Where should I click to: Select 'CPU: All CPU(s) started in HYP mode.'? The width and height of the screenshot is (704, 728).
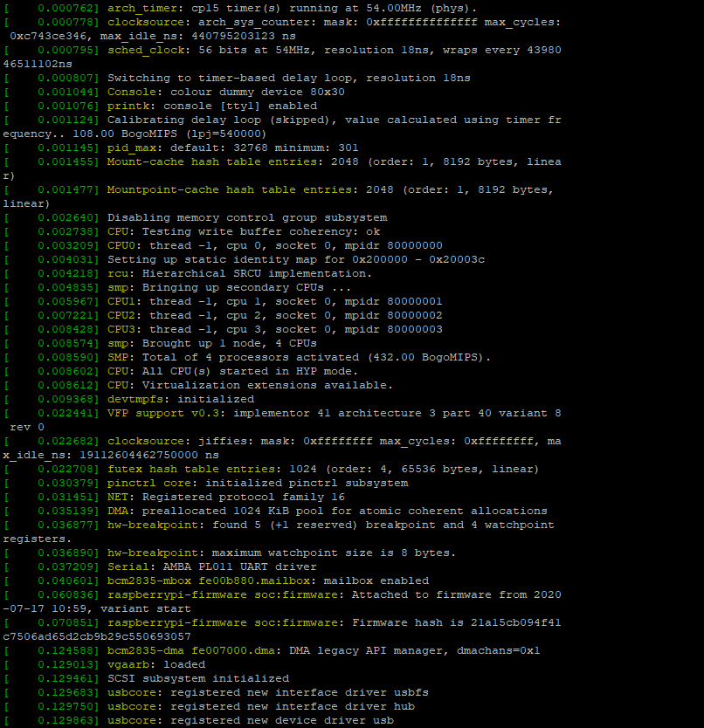click(233, 371)
